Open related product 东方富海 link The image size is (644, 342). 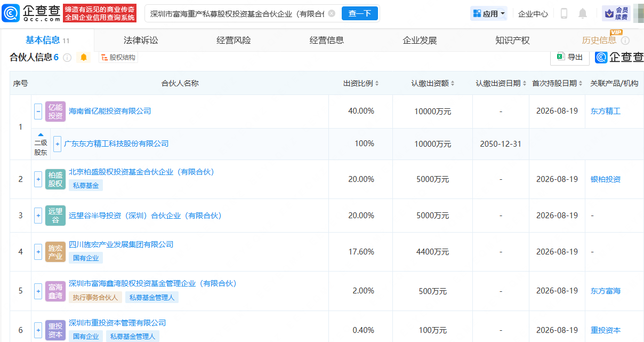pyautogui.click(x=606, y=291)
